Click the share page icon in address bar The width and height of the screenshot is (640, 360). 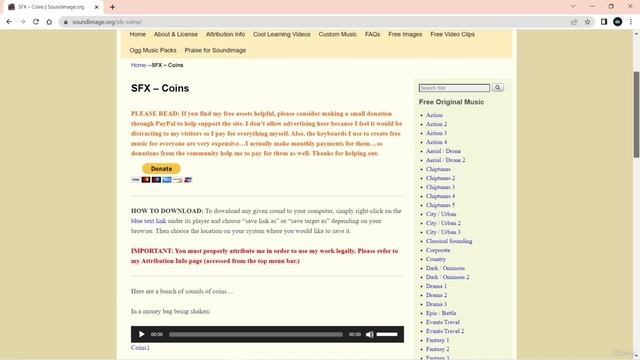point(574,22)
